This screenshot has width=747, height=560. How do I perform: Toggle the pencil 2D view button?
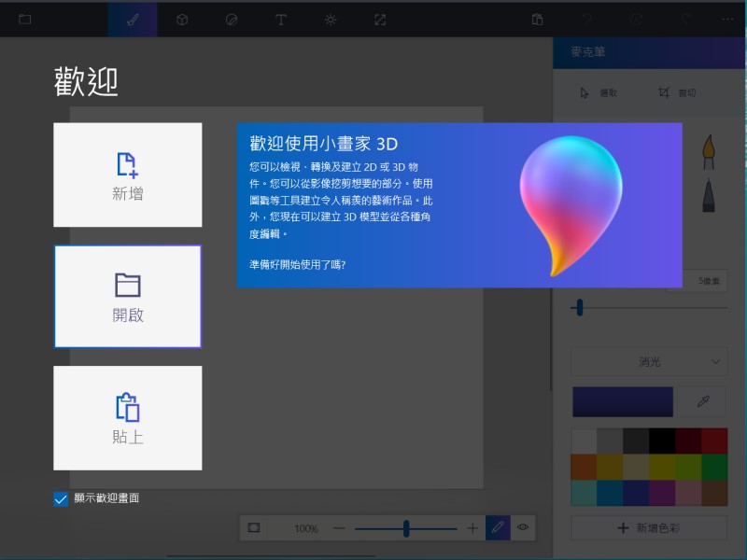[498, 527]
